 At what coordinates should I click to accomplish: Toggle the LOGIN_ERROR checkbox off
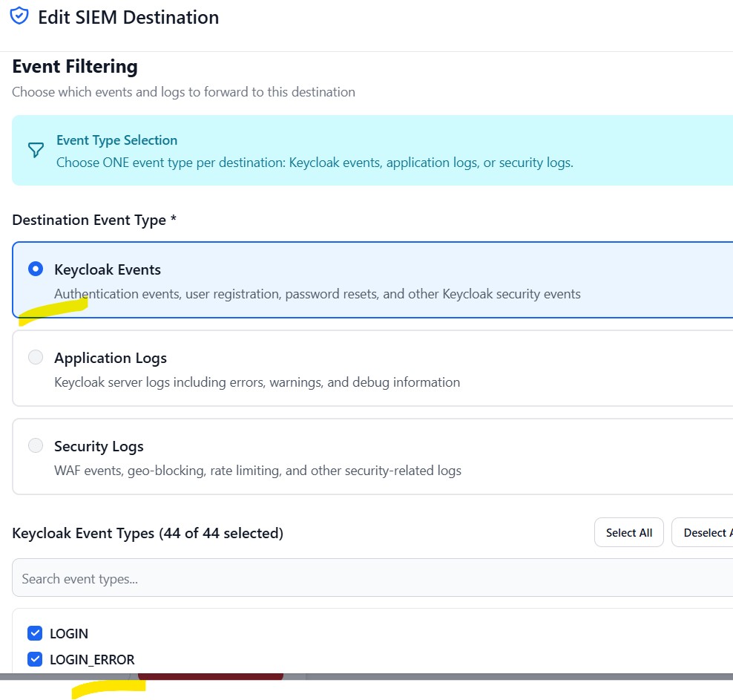click(34, 658)
